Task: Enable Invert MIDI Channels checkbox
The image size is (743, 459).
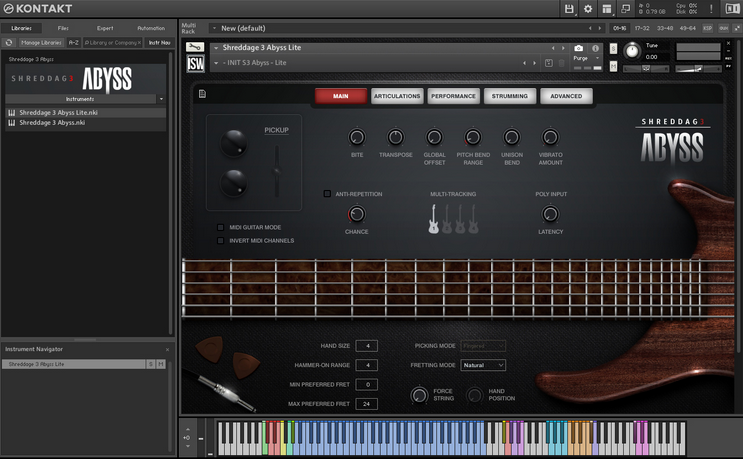Action: point(220,241)
